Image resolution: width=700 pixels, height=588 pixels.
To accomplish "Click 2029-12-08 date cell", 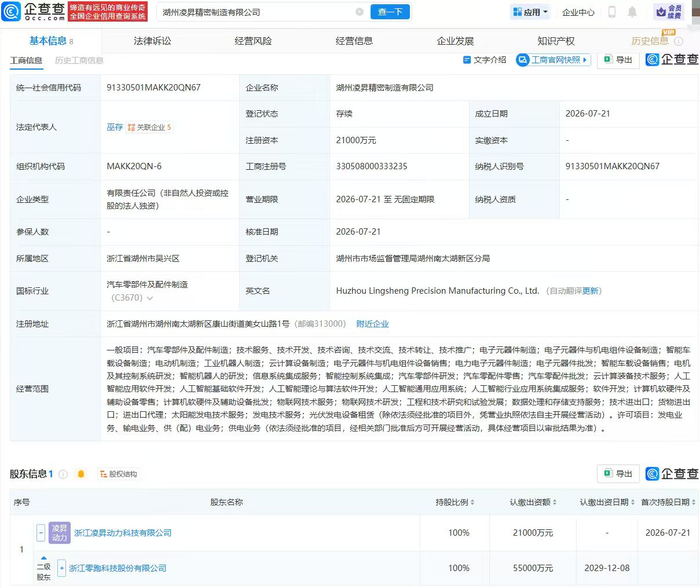I will tap(607, 568).
